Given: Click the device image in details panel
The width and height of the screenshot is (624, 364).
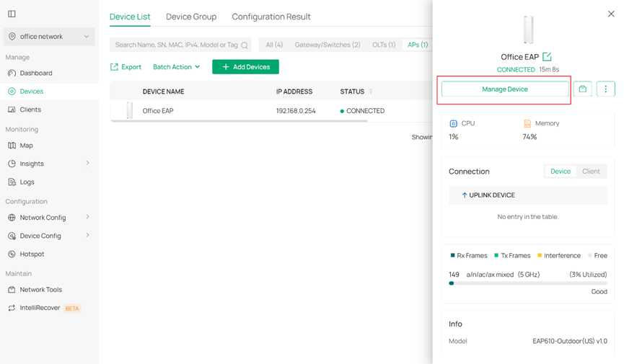Looking at the screenshot, I should [x=529, y=30].
